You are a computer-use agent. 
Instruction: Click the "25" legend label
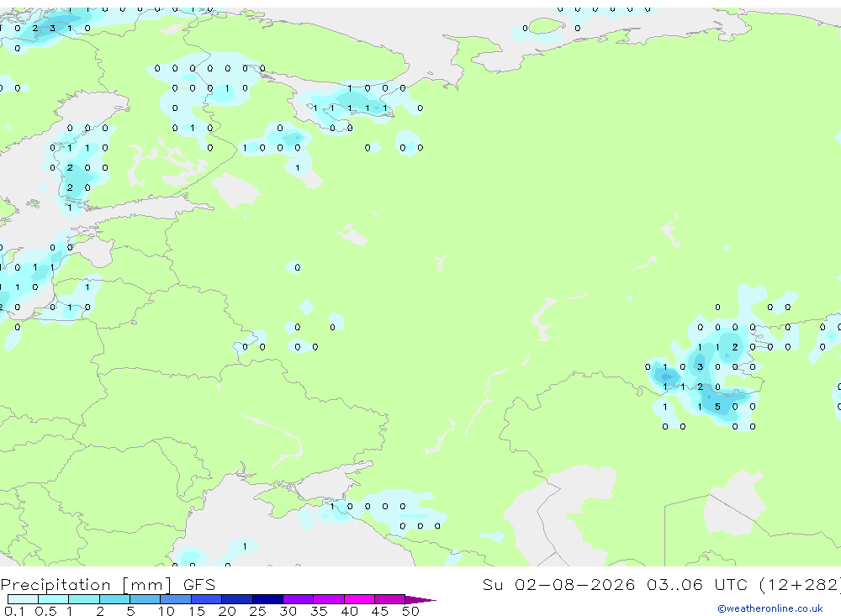click(x=258, y=611)
